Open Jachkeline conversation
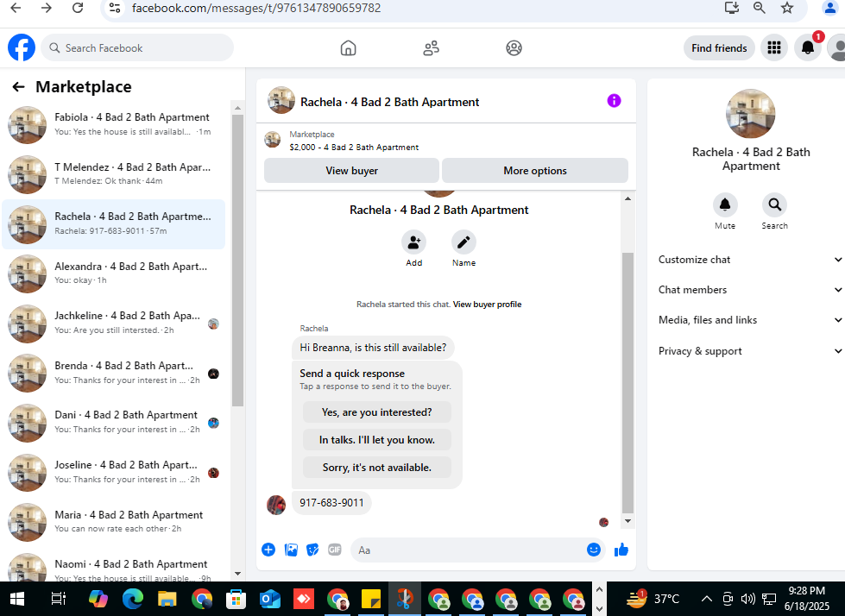The width and height of the screenshot is (845, 616). [114, 323]
